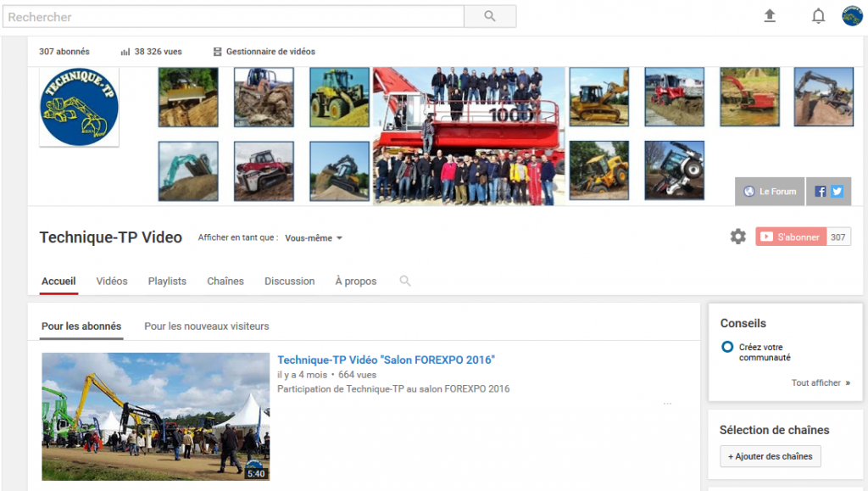Click the Créez votre communauté circle
Screen dimensions: 868x491
pyautogui.click(x=727, y=347)
